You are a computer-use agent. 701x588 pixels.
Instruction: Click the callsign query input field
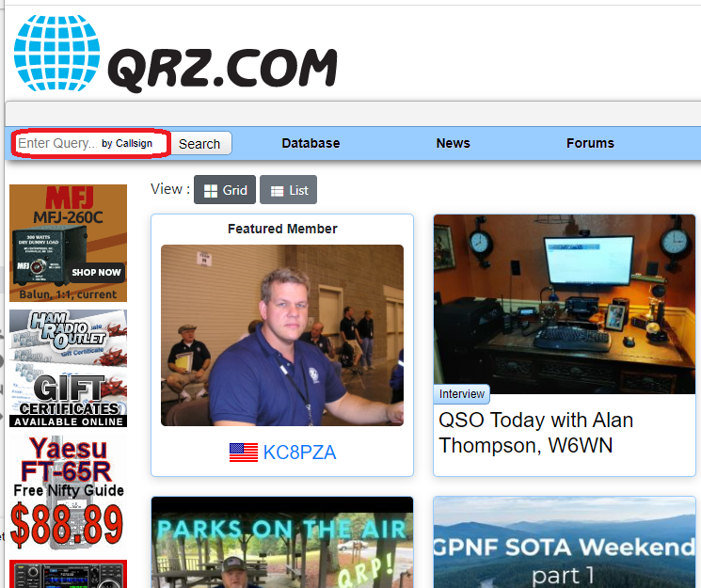[x=91, y=143]
